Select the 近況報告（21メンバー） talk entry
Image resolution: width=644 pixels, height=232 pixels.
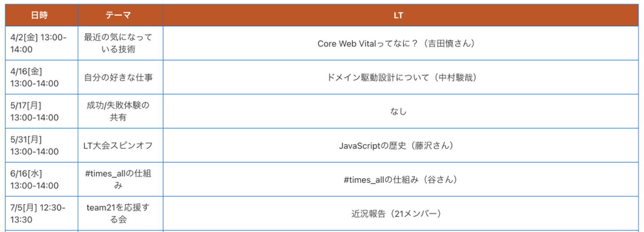pos(396,214)
